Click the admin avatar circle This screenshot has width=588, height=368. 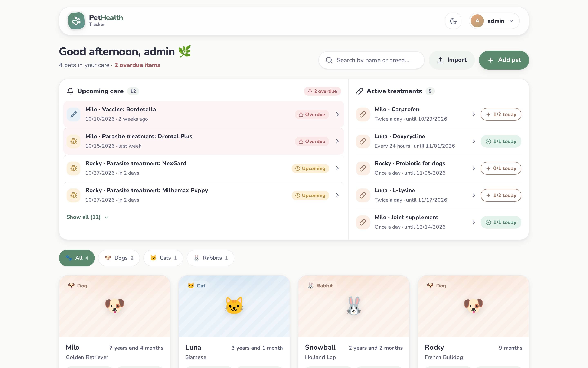477,21
